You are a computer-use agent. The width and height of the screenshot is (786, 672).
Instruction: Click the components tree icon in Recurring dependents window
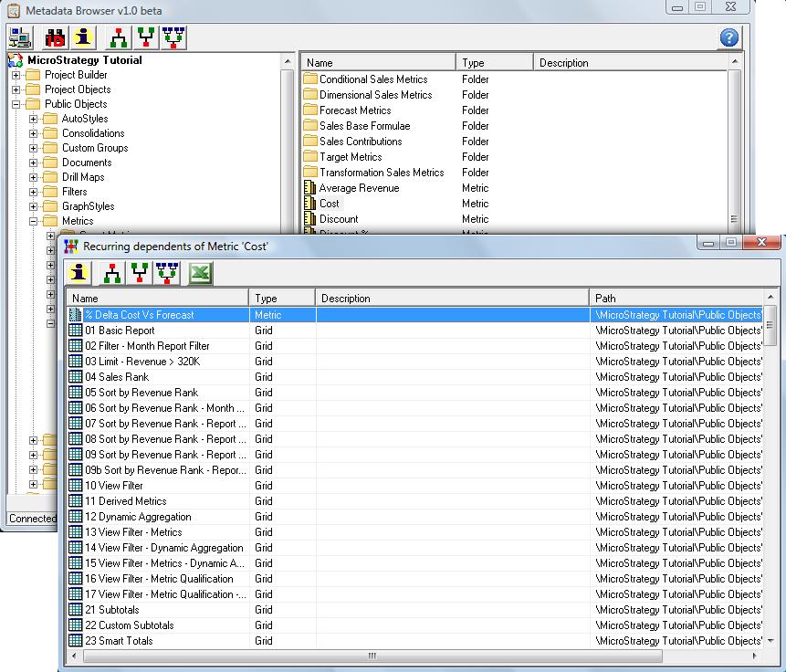(x=112, y=273)
